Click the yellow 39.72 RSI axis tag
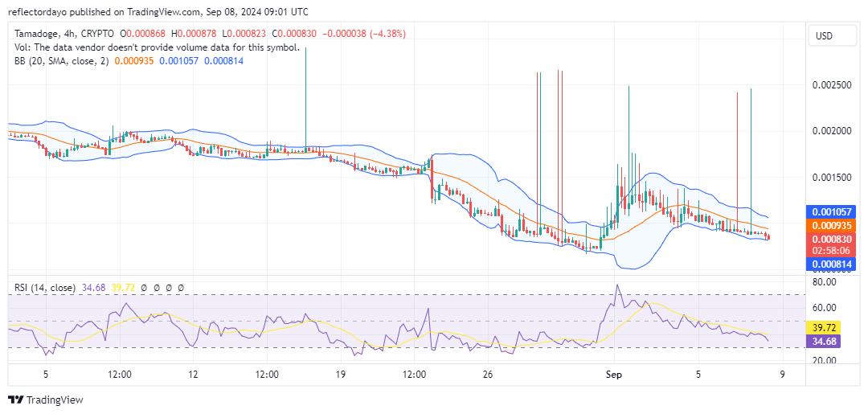Image resolution: width=868 pixels, height=414 pixels. [825, 328]
